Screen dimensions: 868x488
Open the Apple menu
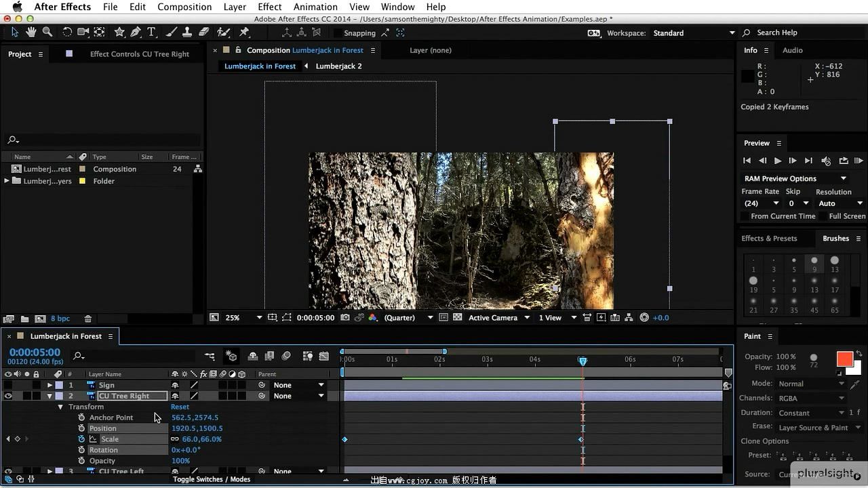18,7
